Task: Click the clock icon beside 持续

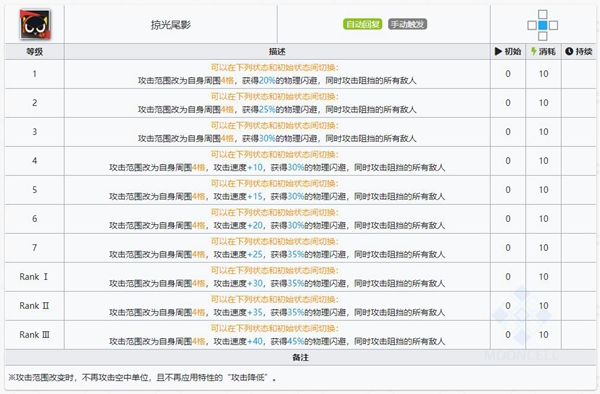Action: click(x=569, y=51)
